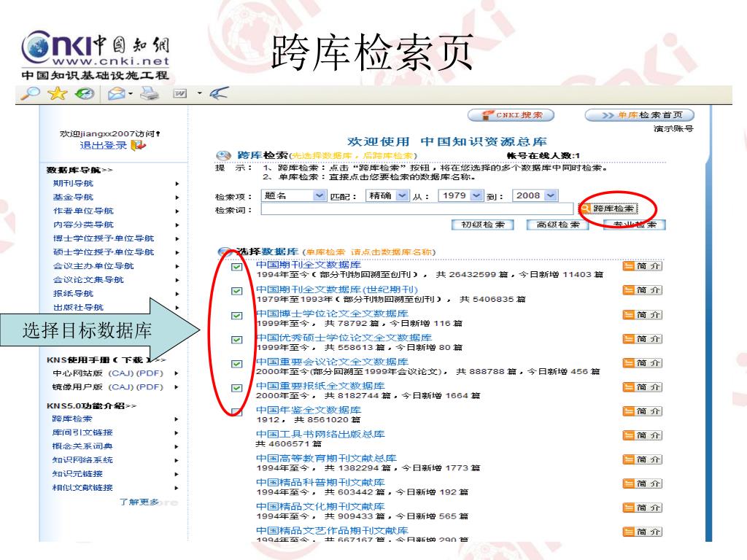Open 报纸导航 menu item
The width and height of the screenshot is (747, 560).
[73, 294]
